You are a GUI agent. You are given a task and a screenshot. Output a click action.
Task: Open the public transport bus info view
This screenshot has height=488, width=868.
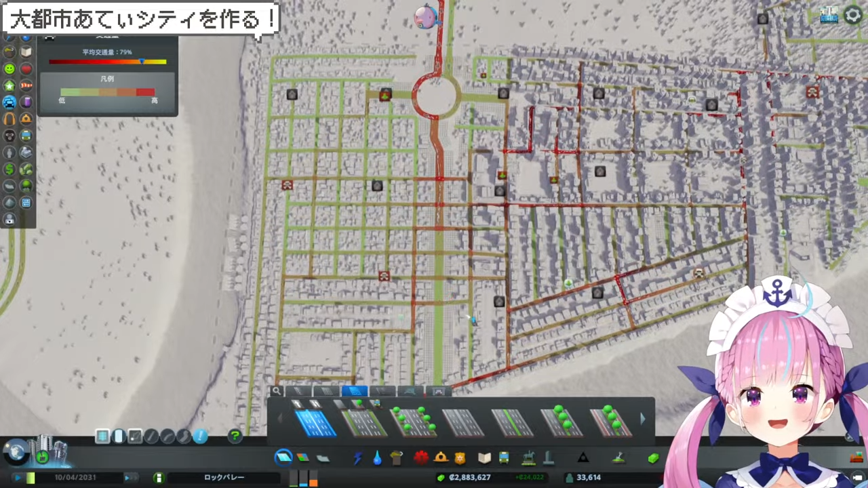click(26, 136)
